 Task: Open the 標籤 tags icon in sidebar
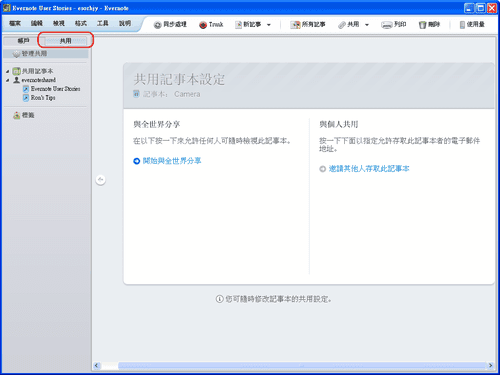(x=16, y=115)
